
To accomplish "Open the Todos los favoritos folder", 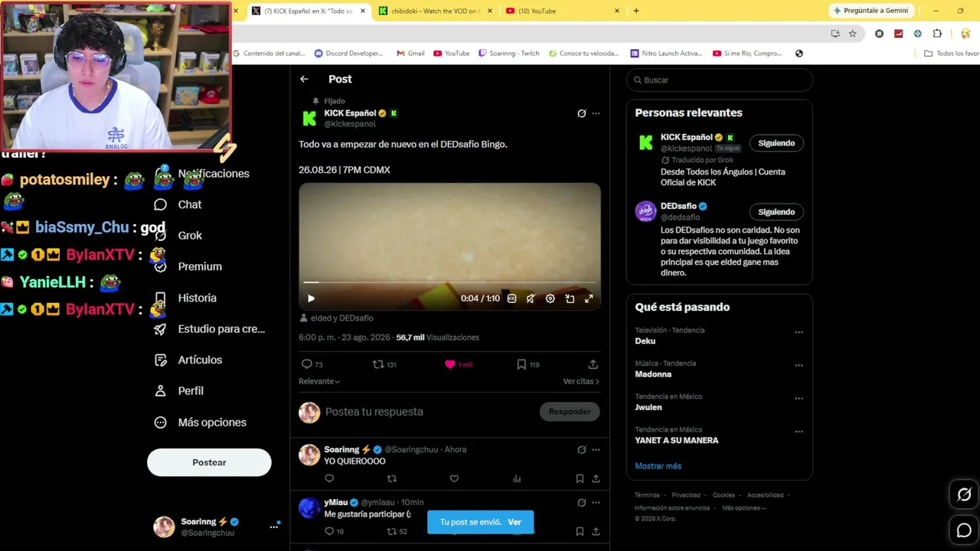I will pos(952,54).
